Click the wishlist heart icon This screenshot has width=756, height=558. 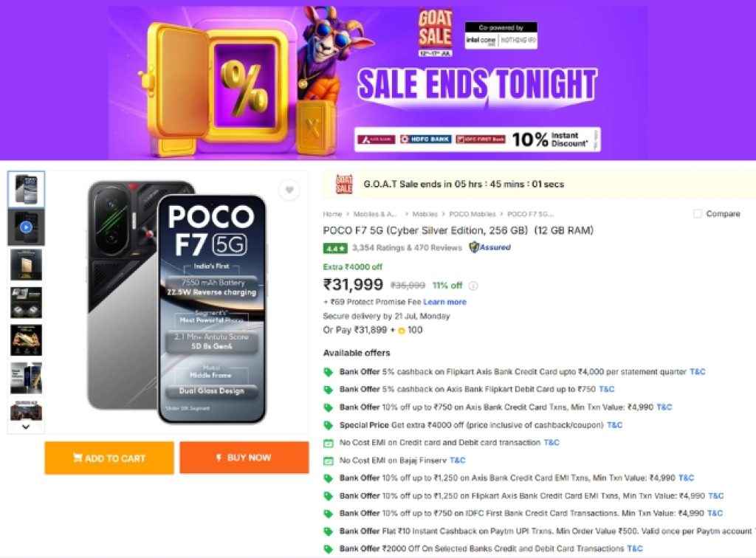(289, 190)
